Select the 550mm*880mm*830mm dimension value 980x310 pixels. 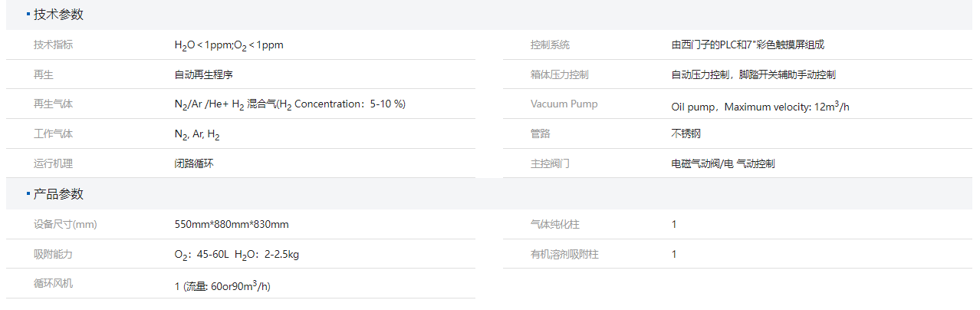click(232, 224)
